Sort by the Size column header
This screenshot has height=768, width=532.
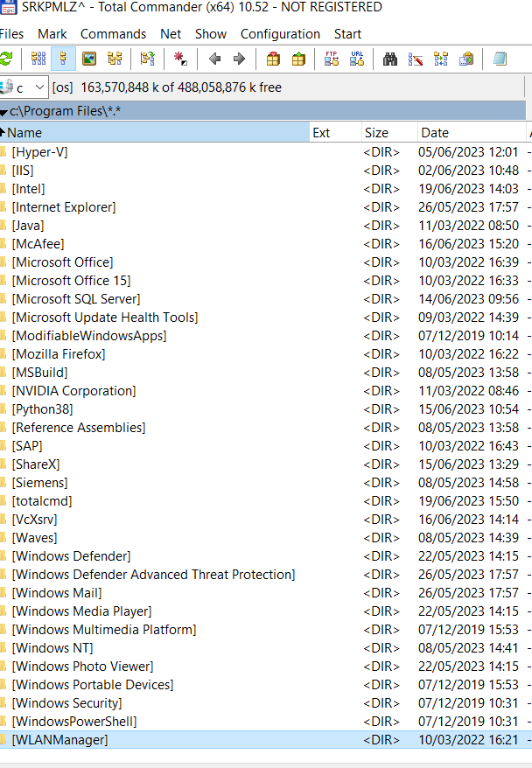click(x=389, y=133)
